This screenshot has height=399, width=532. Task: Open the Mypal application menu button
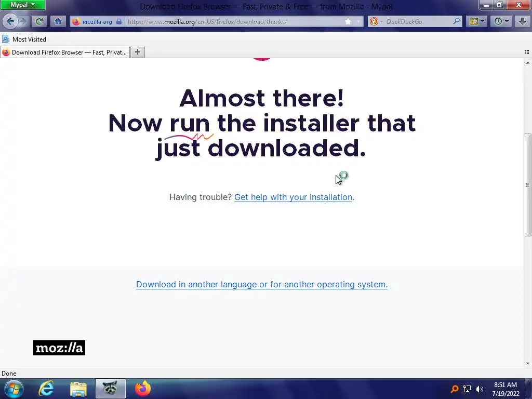(x=23, y=5)
